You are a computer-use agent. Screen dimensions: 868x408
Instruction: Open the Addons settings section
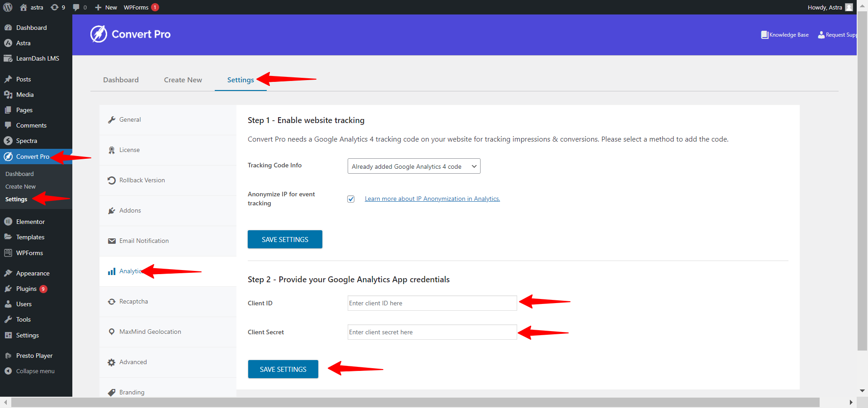pyautogui.click(x=168, y=211)
